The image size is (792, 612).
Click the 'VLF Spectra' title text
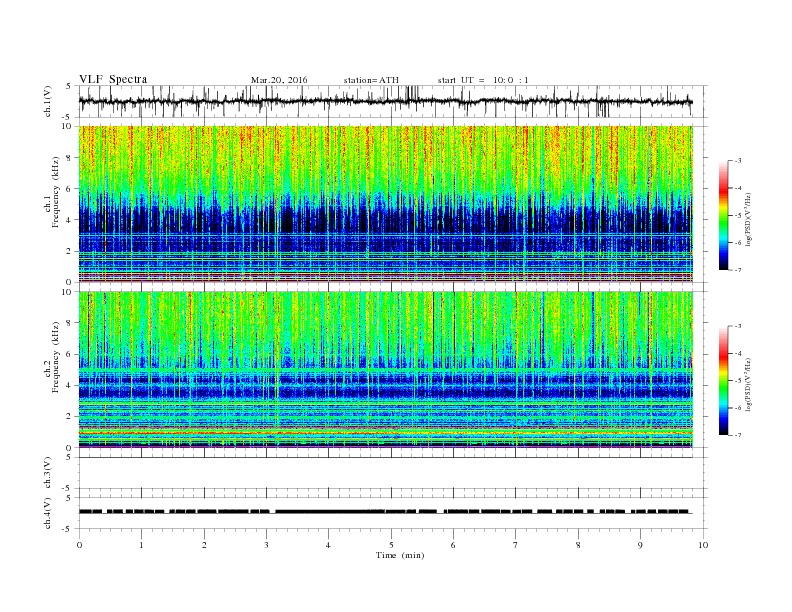click(113, 79)
